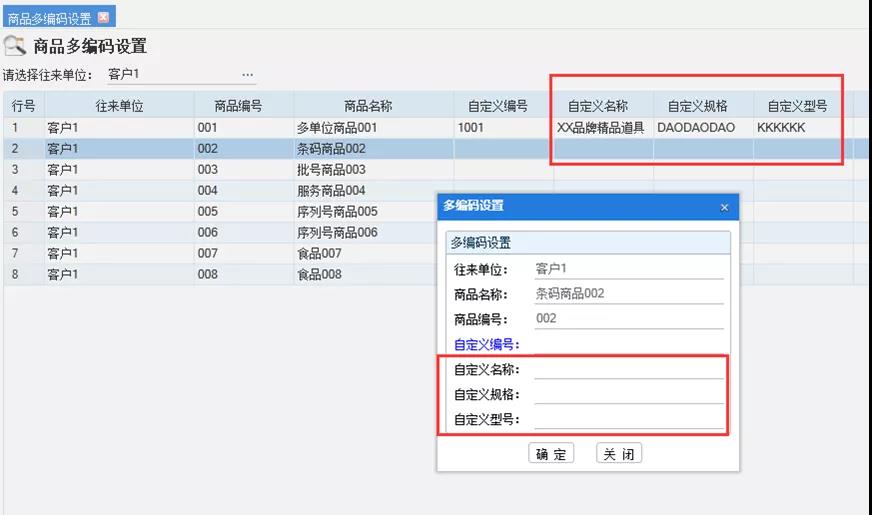Click the 自定义型号 input field in dialog
The width and height of the screenshot is (872, 515).
click(x=628, y=419)
